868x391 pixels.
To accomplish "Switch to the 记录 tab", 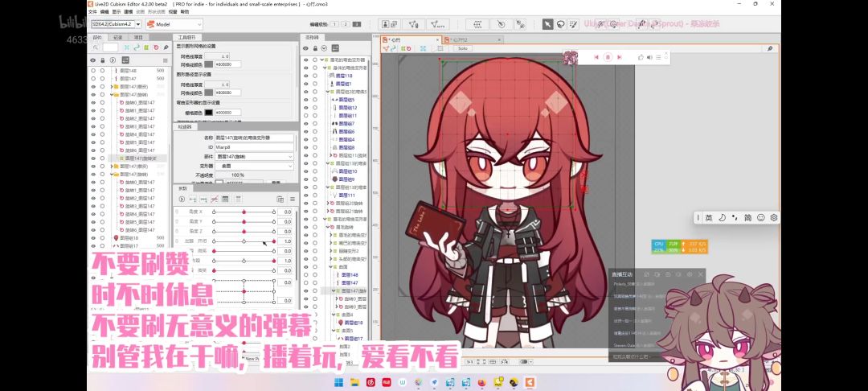I will tap(118, 37).
